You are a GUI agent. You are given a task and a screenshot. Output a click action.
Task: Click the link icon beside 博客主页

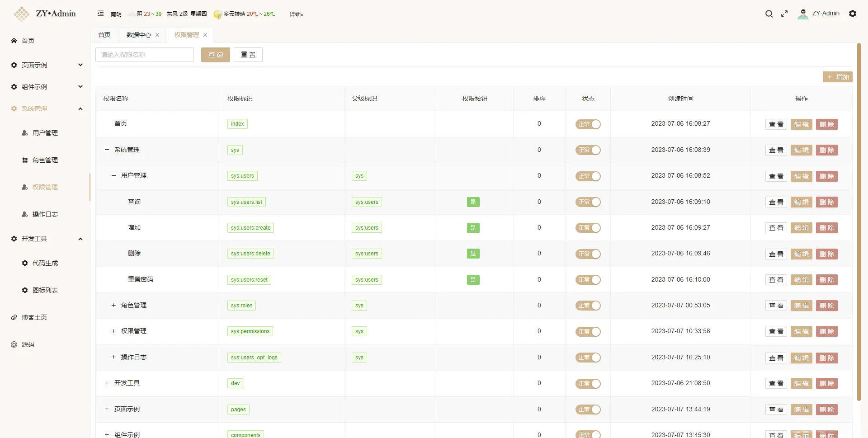(14, 317)
